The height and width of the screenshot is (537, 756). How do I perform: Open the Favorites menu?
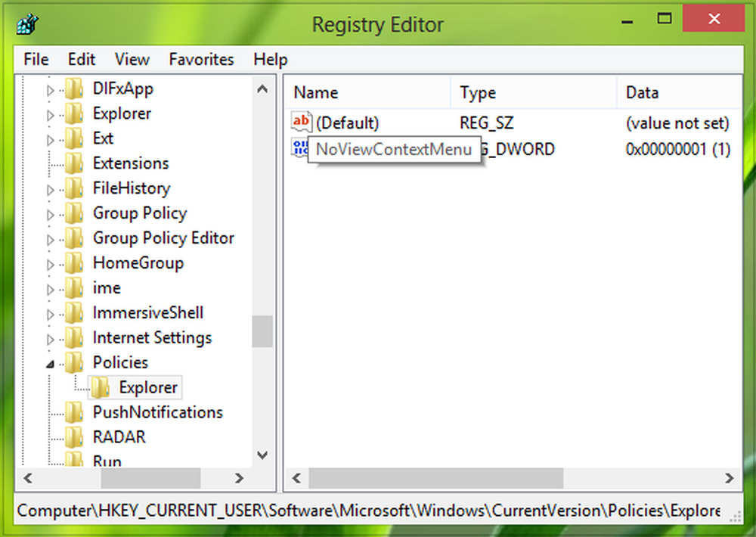(x=202, y=59)
